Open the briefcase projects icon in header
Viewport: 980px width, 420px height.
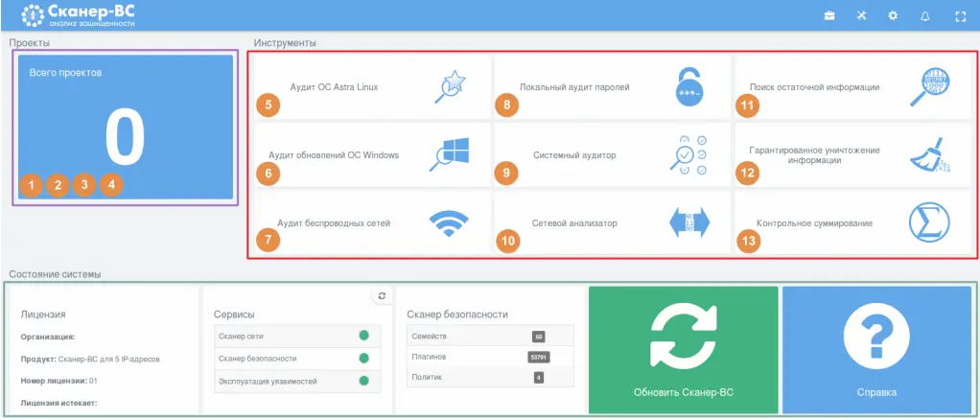829,15
